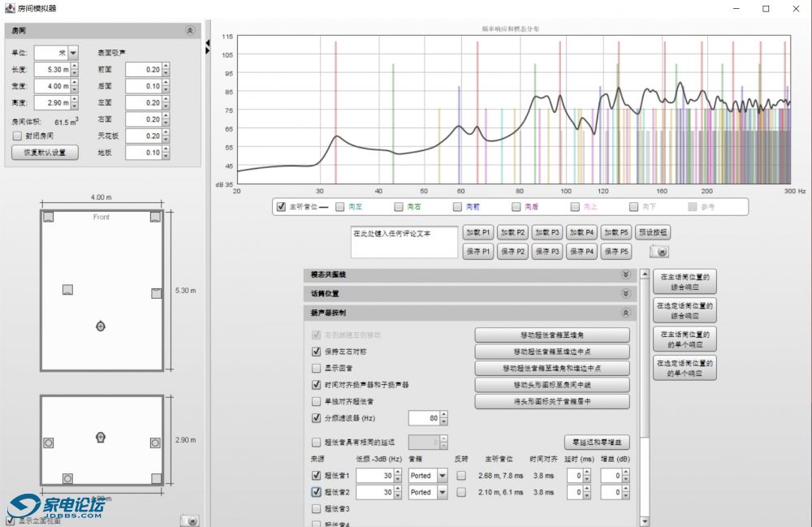Viewport: 812px width, 527px height.
Task: Click the speaker panel scrollbar down arrow
Action: click(644, 521)
